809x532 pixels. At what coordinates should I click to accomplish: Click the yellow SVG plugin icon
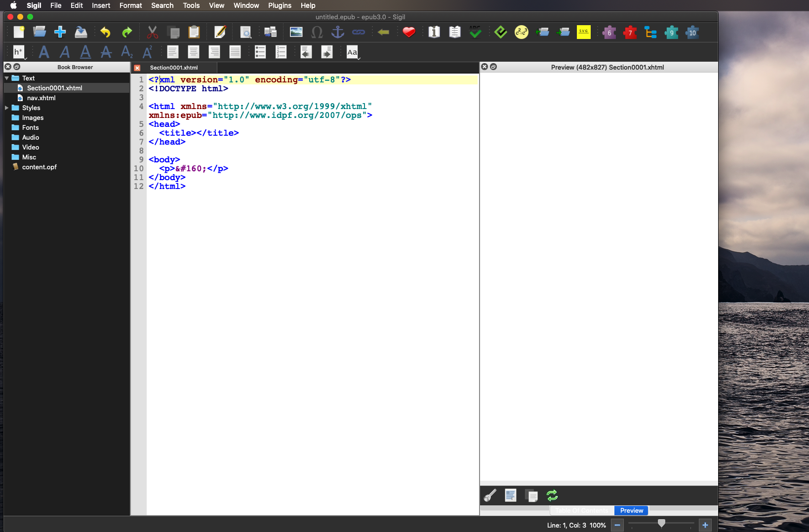coord(583,33)
